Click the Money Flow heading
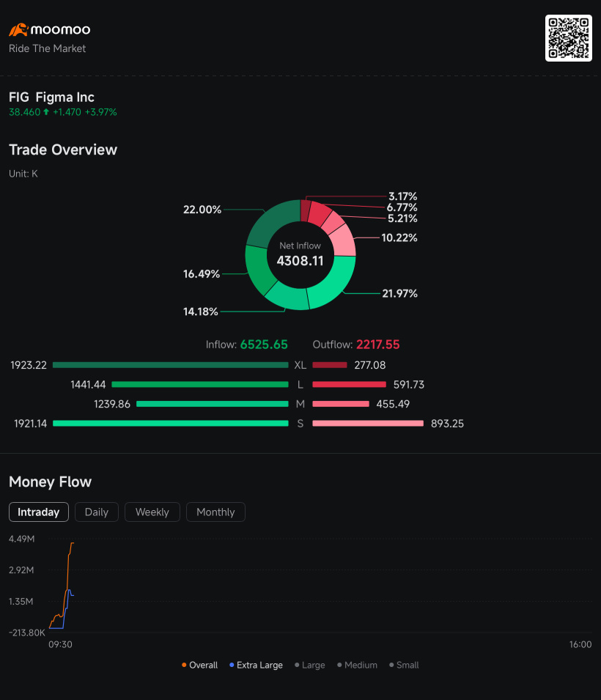The height and width of the screenshot is (700, 601). (x=50, y=482)
